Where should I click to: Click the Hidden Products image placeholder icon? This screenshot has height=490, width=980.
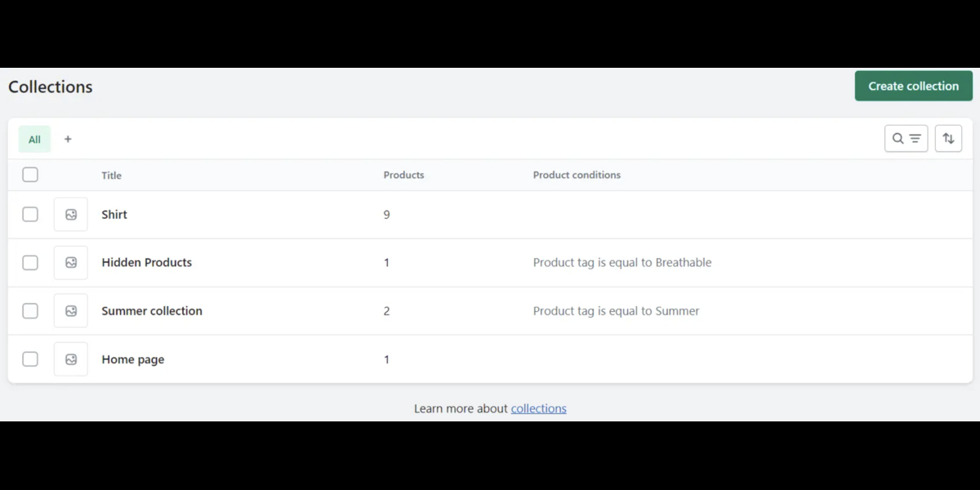pos(71,263)
